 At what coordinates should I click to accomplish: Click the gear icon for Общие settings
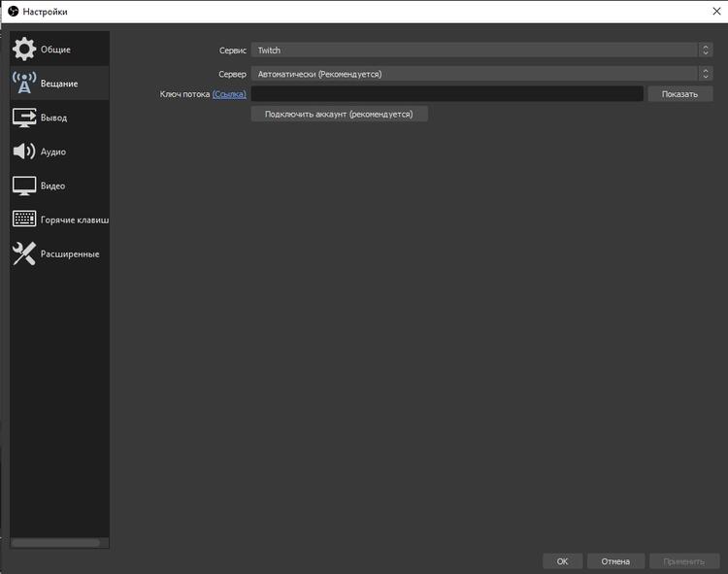(x=24, y=49)
